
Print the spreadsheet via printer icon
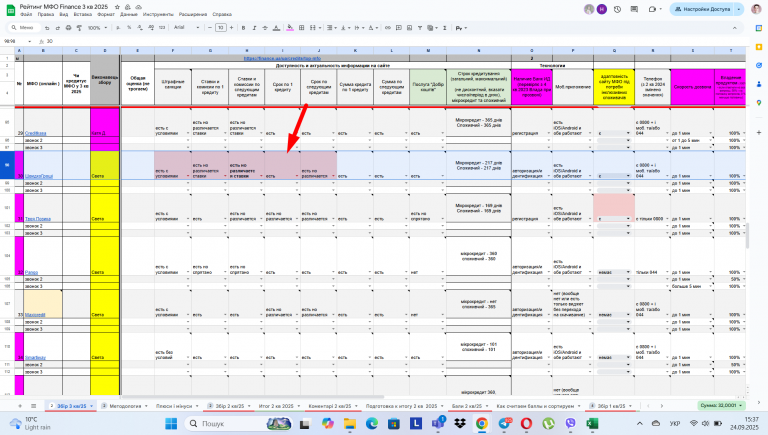point(69,28)
